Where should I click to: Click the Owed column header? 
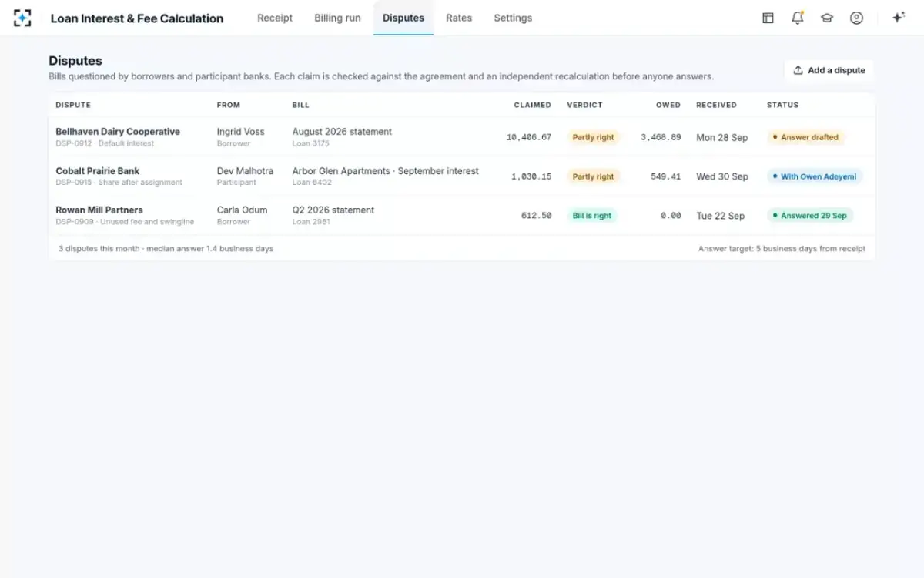pyautogui.click(x=668, y=105)
